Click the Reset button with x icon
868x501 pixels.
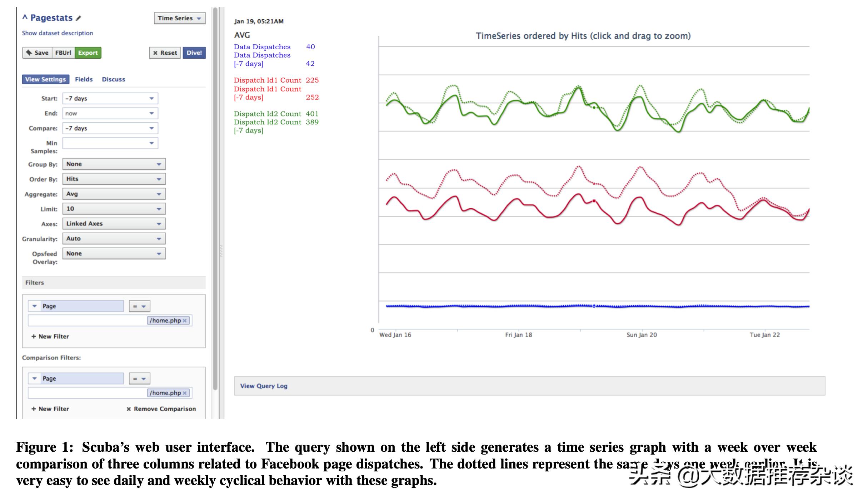[x=165, y=53]
